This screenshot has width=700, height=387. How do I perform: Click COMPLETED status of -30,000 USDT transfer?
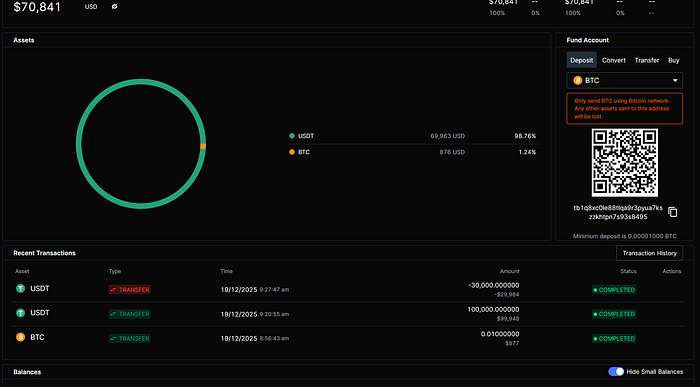point(614,290)
